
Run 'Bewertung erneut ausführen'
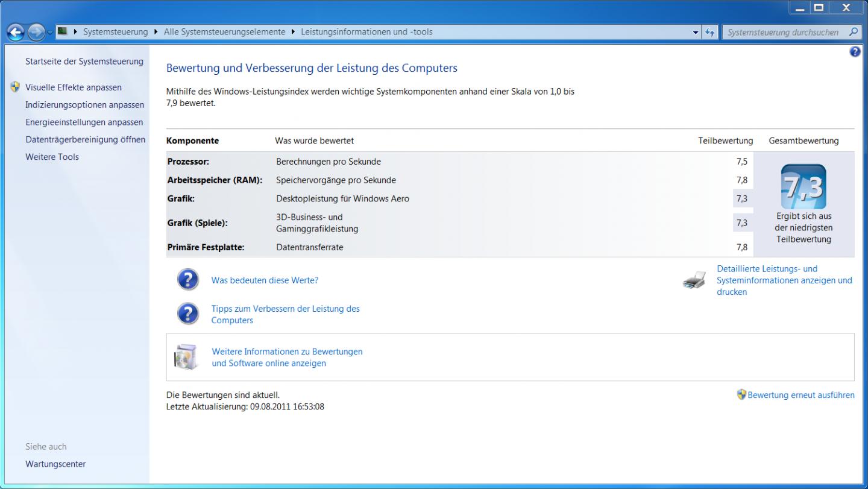click(x=801, y=396)
